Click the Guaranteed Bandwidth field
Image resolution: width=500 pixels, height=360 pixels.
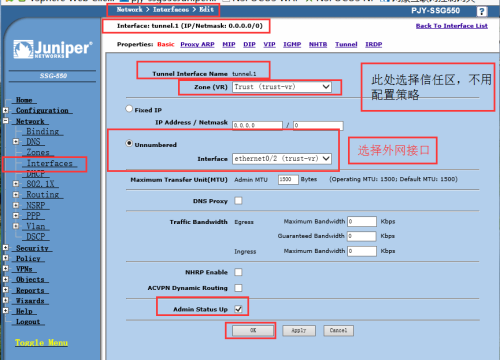[x=362, y=236]
